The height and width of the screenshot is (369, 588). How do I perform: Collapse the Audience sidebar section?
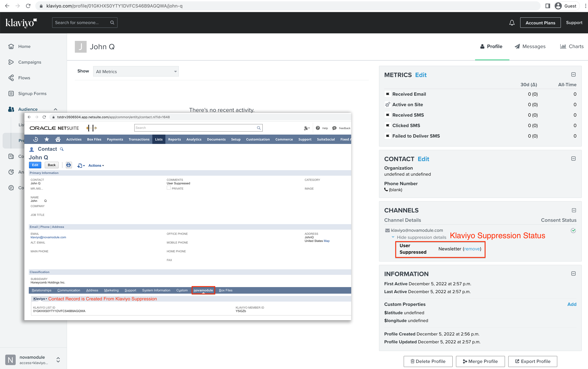click(x=56, y=109)
